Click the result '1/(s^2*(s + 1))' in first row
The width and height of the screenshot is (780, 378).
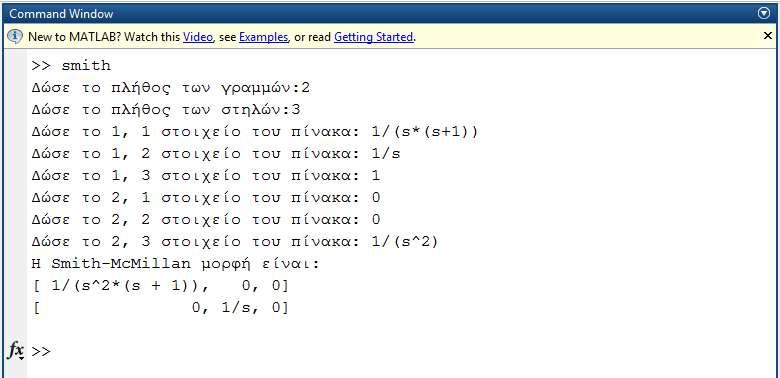click(126, 286)
